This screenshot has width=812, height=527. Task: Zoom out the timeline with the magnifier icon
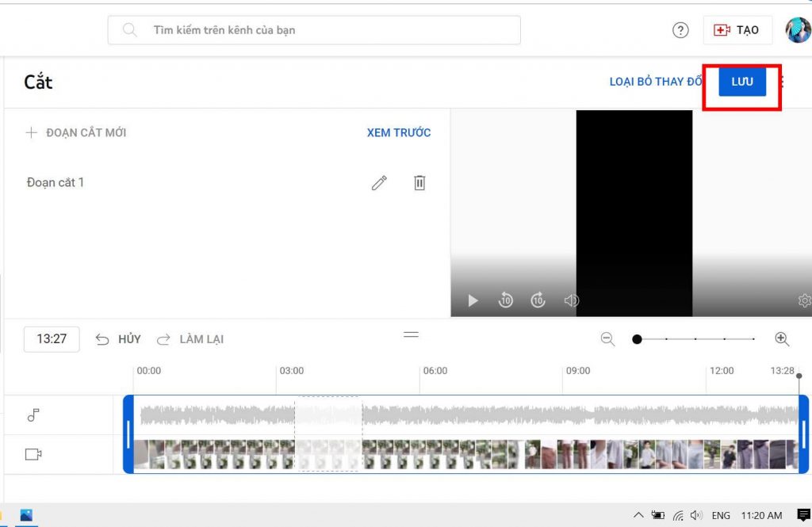[x=607, y=338]
